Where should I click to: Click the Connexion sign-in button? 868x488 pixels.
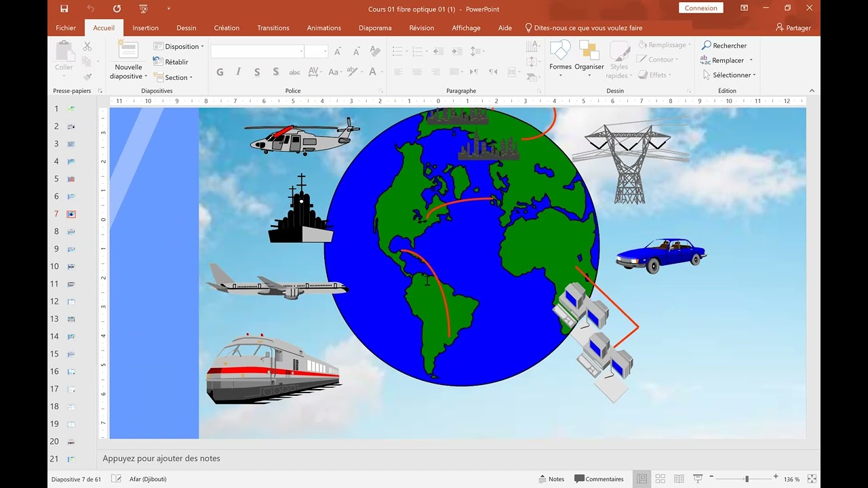pyautogui.click(x=701, y=8)
